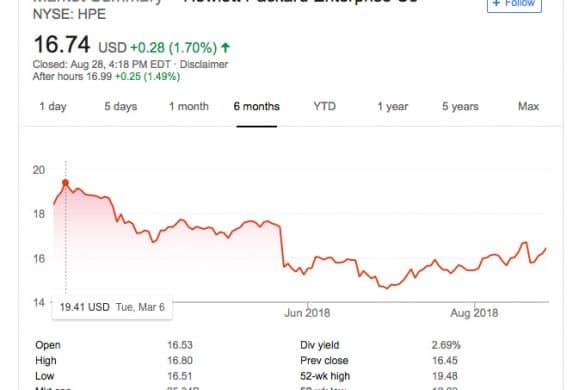Viewport: 585px width, 390px height.
Task: Click the 52-wk high value 19.48
Action: [x=445, y=376]
